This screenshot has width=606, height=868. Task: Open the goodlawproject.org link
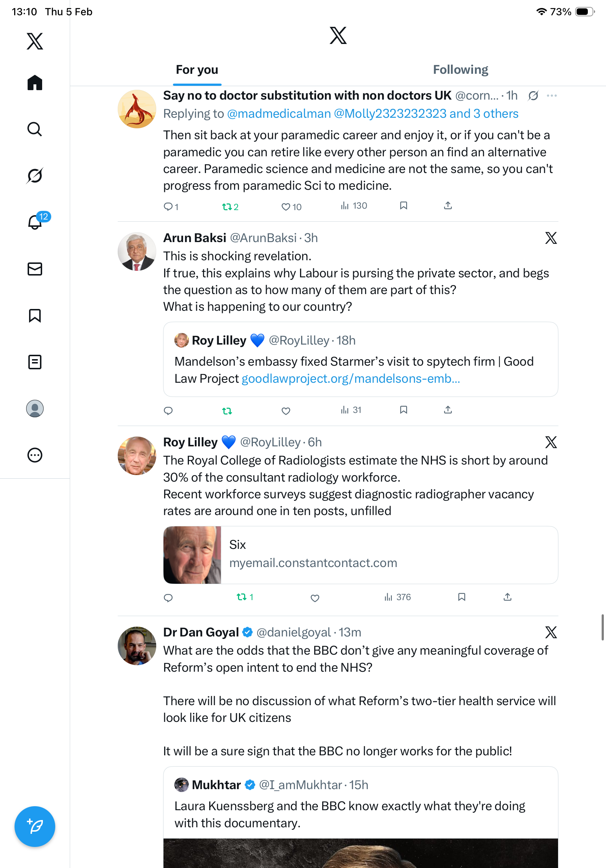click(351, 378)
